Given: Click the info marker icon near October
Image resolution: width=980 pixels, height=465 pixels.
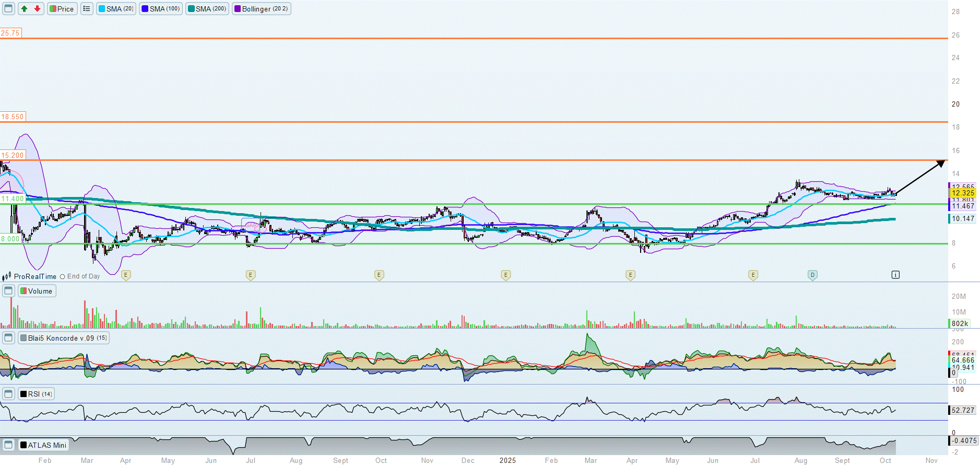Looking at the screenshot, I should [x=895, y=275].
